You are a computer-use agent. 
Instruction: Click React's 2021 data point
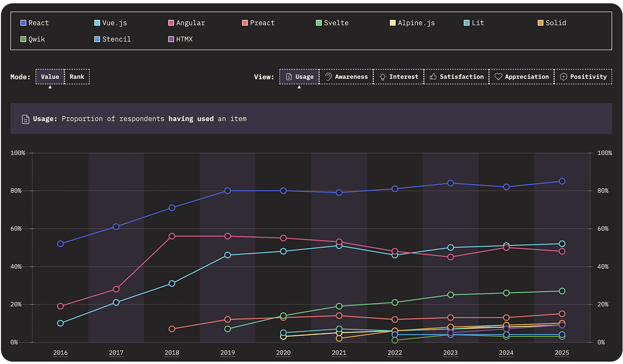tap(339, 193)
